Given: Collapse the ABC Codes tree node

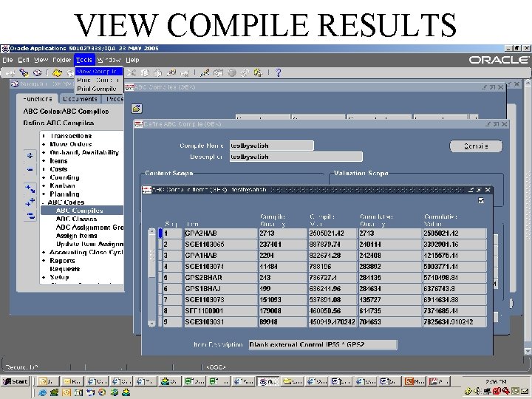Looking at the screenshot, I should (43, 202).
